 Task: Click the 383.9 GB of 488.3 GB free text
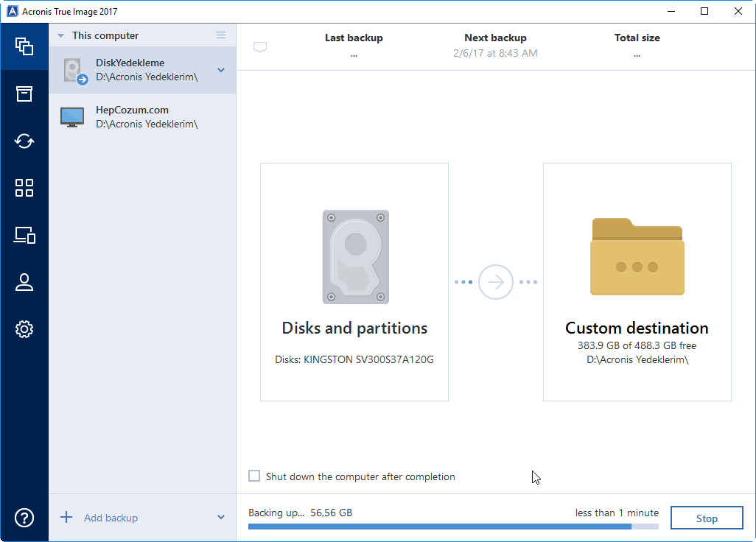pyautogui.click(x=637, y=345)
